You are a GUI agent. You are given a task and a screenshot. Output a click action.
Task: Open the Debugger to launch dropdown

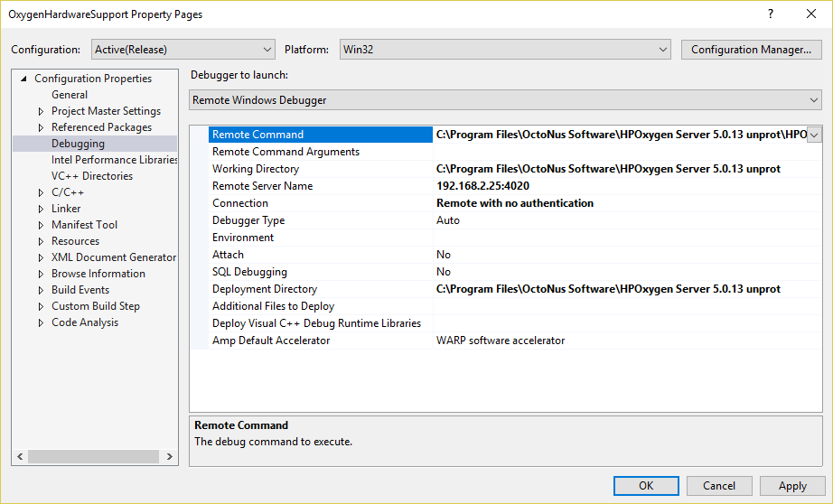click(x=505, y=100)
